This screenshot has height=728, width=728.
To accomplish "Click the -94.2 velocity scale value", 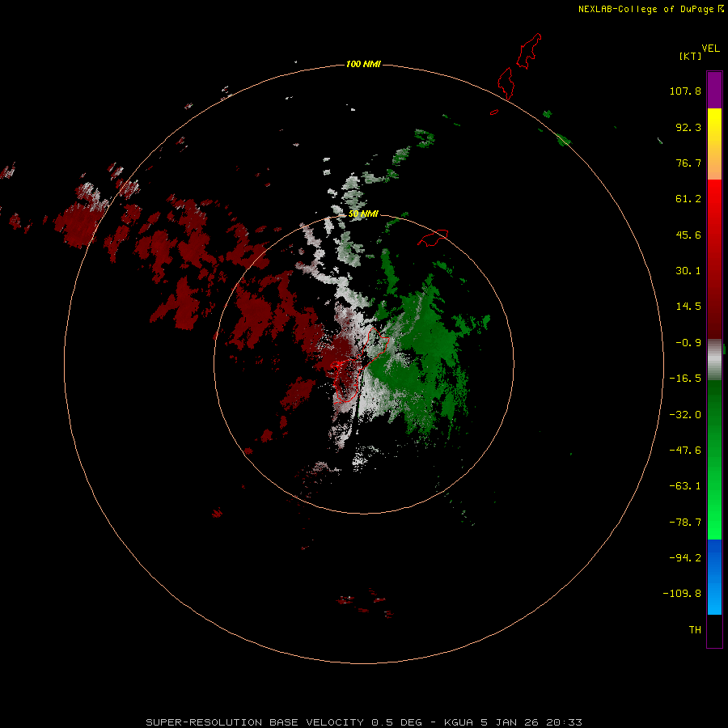I will click(x=685, y=558).
